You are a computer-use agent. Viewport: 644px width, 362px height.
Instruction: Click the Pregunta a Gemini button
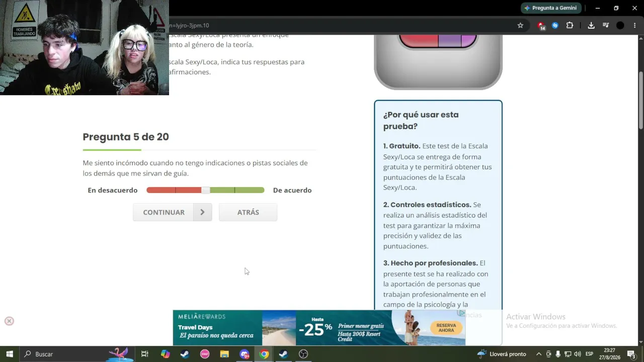(551, 8)
